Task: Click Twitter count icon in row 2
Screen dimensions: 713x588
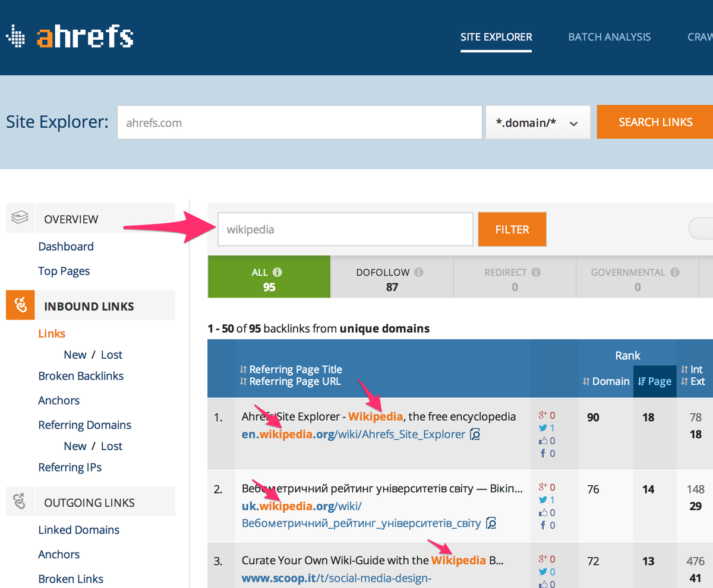Action: [x=542, y=500]
